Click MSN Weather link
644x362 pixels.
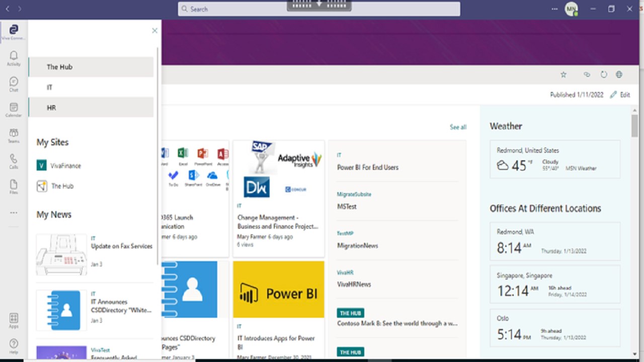pos(581,168)
